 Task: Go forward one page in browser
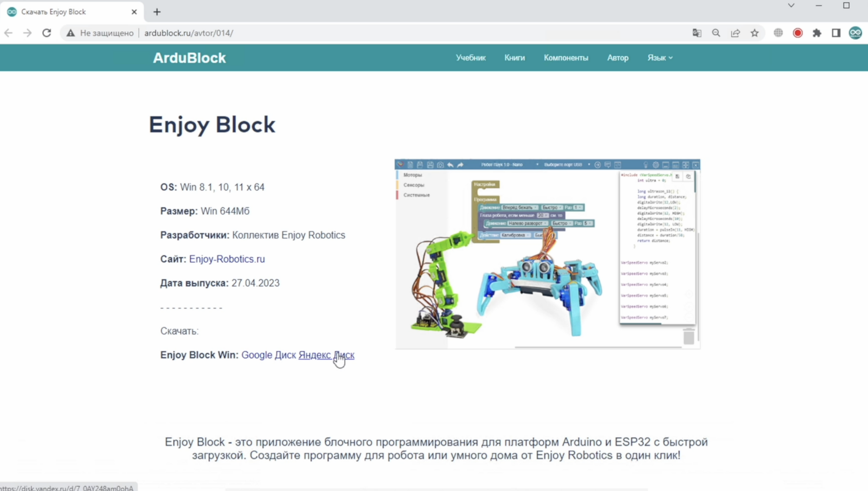(x=28, y=33)
